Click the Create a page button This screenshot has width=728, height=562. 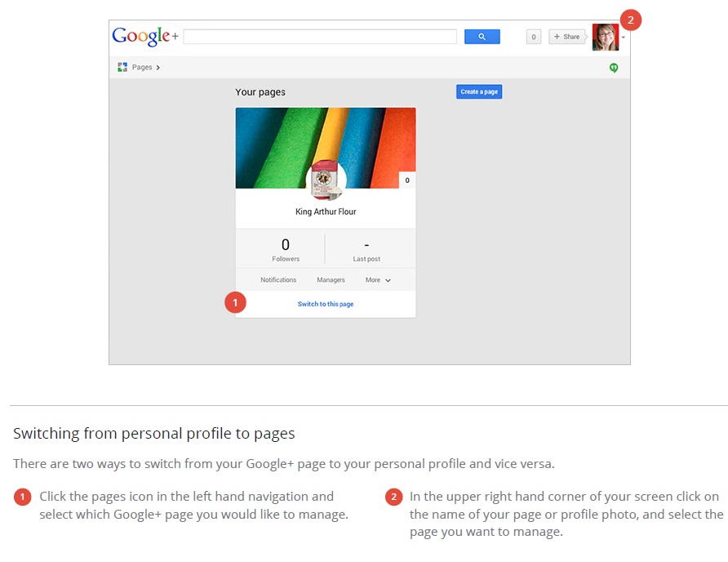479,91
